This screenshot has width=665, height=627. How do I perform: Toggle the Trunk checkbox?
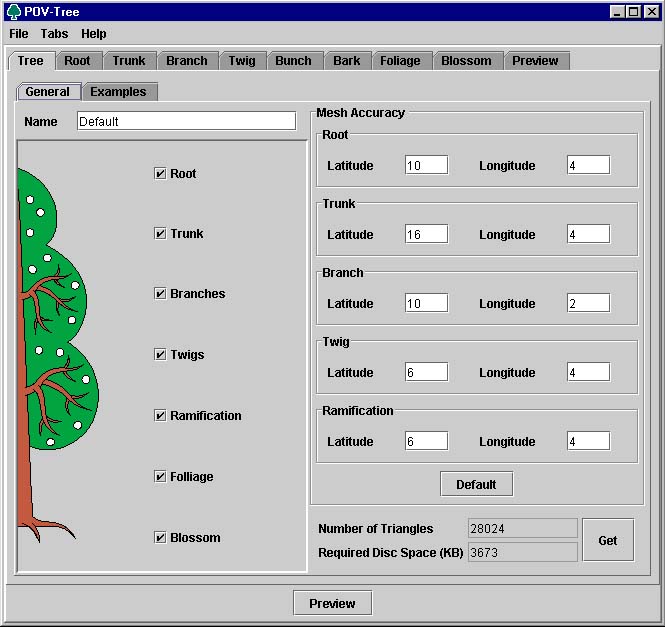pyautogui.click(x=160, y=233)
